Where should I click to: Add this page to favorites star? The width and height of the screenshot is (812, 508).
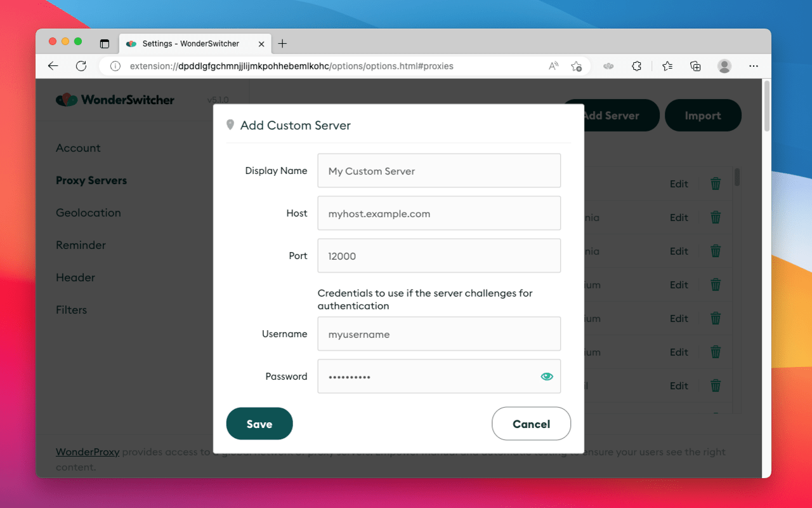point(576,66)
